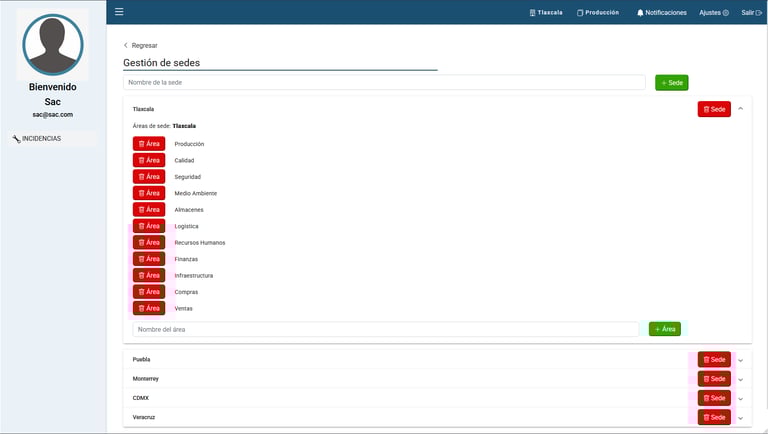
Task: Delete the Infraestructura area
Action: point(149,275)
